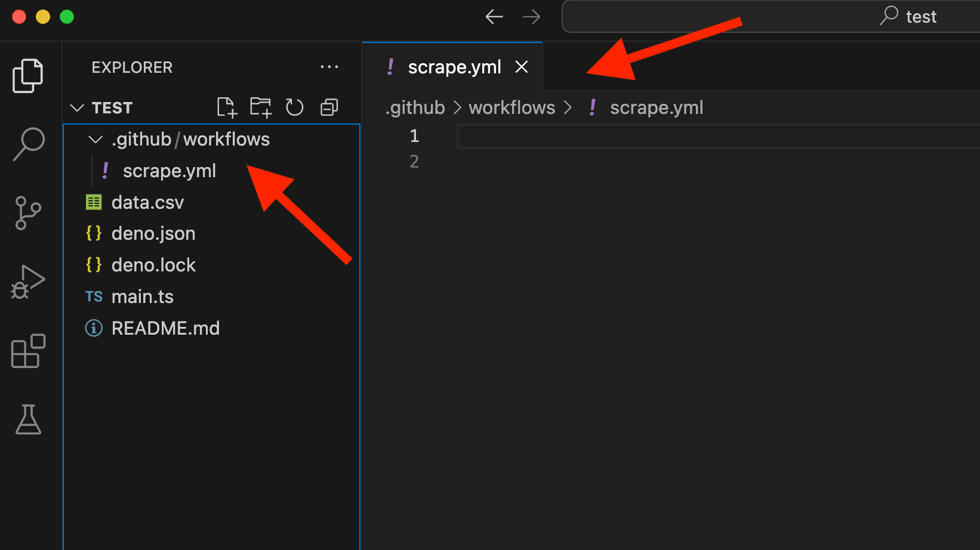Screen dimensions: 980x550
Task: Open the Extensions view
Action: click(x=28, y=351)
